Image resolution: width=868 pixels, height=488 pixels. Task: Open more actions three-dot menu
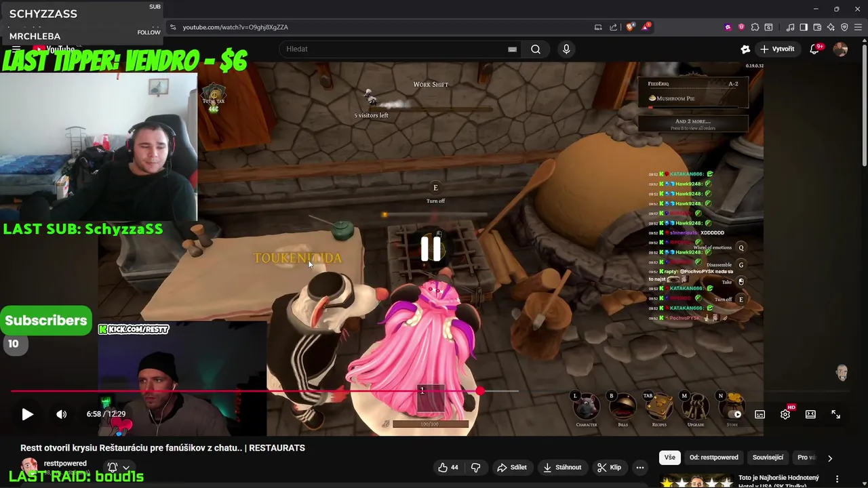point(640,467)
